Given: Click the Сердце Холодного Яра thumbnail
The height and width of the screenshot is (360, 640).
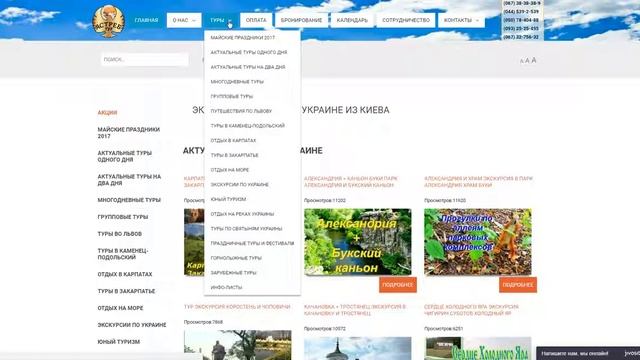Looking at the screenshot, I should [x=478, y=348].
